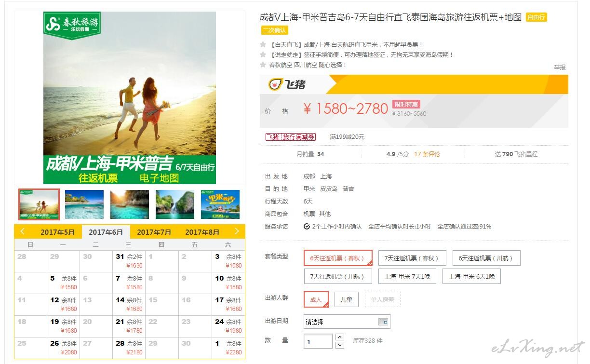Click the 自由行 yellow tag

(536, 17)
